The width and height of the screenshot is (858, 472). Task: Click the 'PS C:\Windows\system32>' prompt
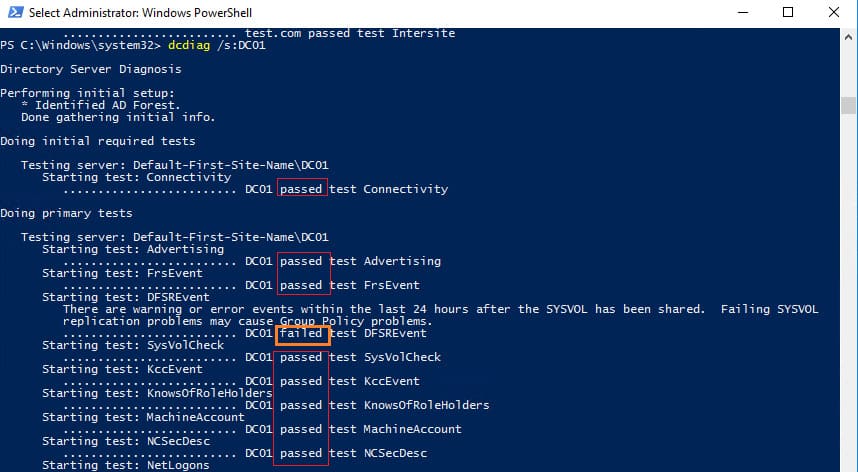coord(80,45)
